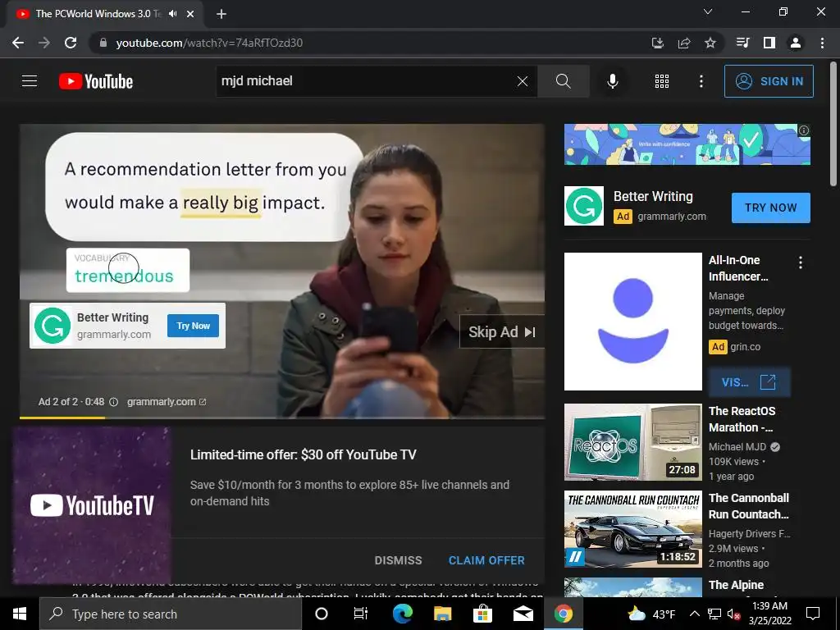Image resolution: width=840 pixels, height=630 pixels.
Task: Dismiss the YouTube TV offer
Action: click(x=398, y=560)
